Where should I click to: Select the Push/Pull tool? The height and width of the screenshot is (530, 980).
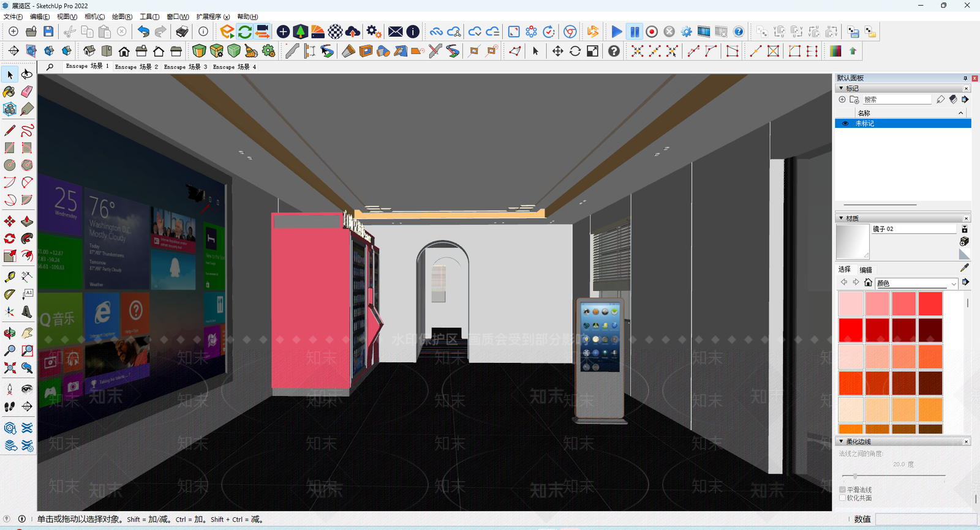coord(27,222)
